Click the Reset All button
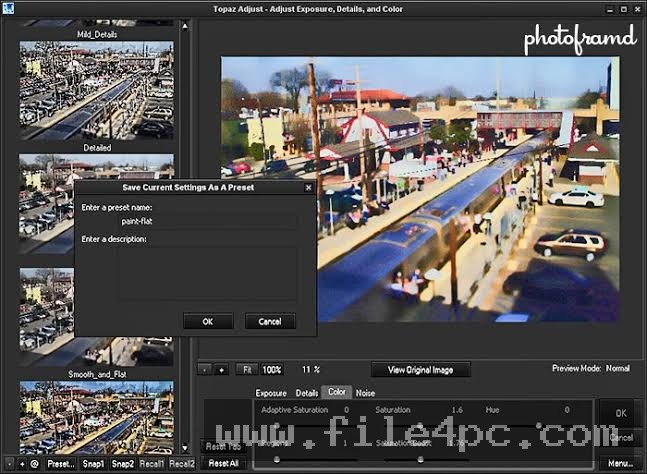647x474 pixels. coord(223,464)
